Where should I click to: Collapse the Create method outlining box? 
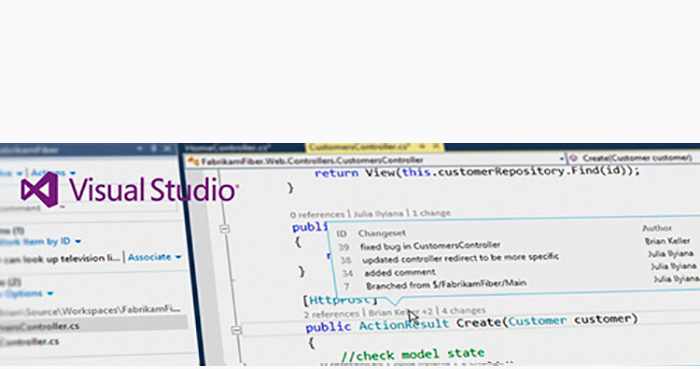236,330
